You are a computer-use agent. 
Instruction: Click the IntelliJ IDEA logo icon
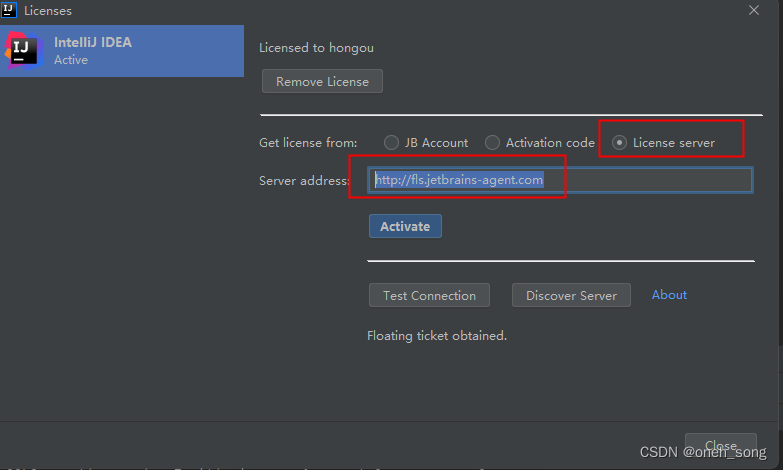pyautogui.click(x=23, y=51)
